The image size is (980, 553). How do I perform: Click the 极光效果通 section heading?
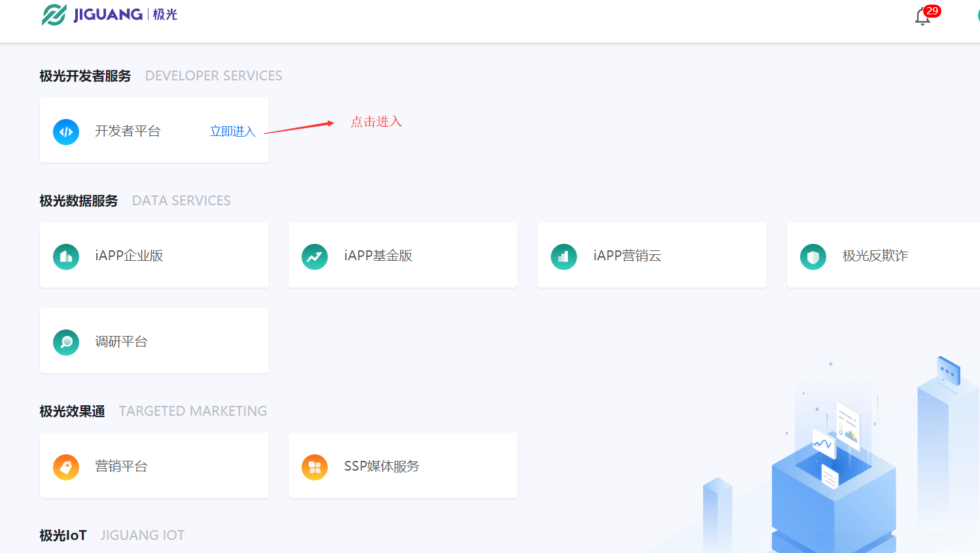[72, 411]
